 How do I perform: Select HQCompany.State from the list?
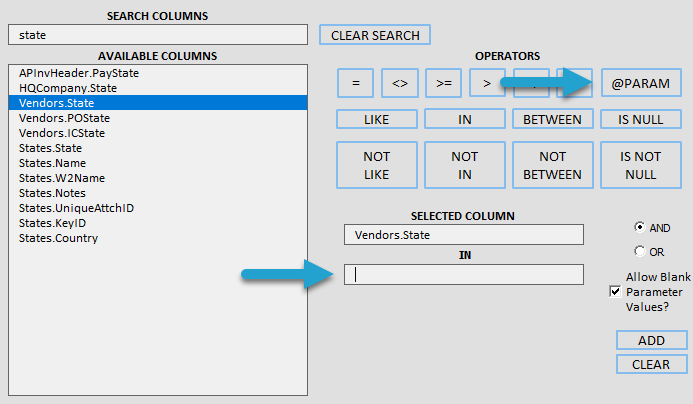158,88
